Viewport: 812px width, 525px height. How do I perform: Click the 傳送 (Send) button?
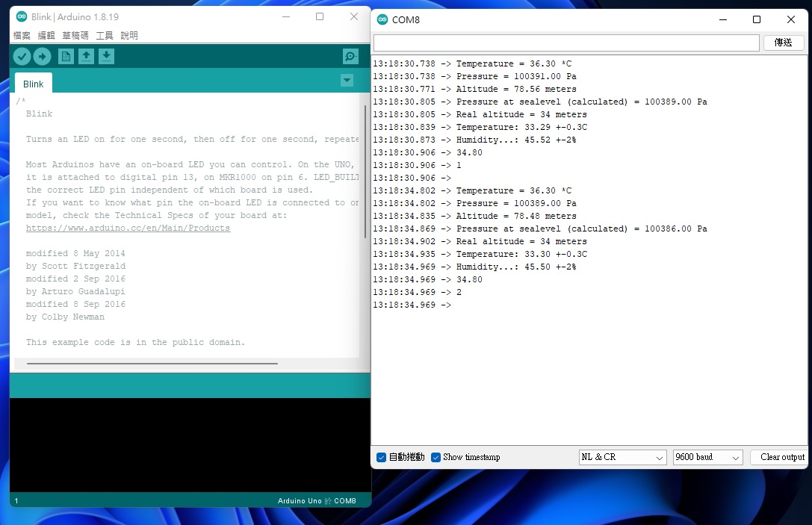coord(783,43)
